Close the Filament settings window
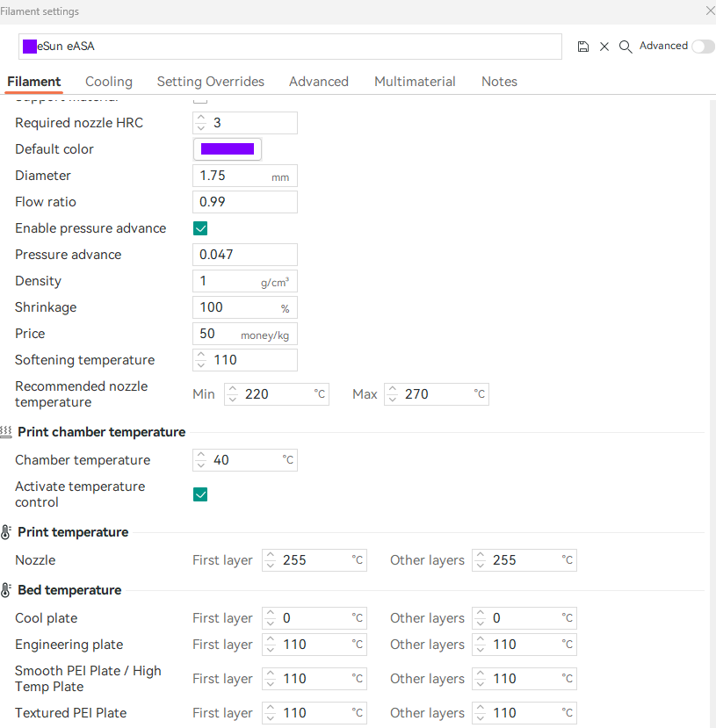Image resolution: width=716 pixels, height=728 pixels. (710, 11)
